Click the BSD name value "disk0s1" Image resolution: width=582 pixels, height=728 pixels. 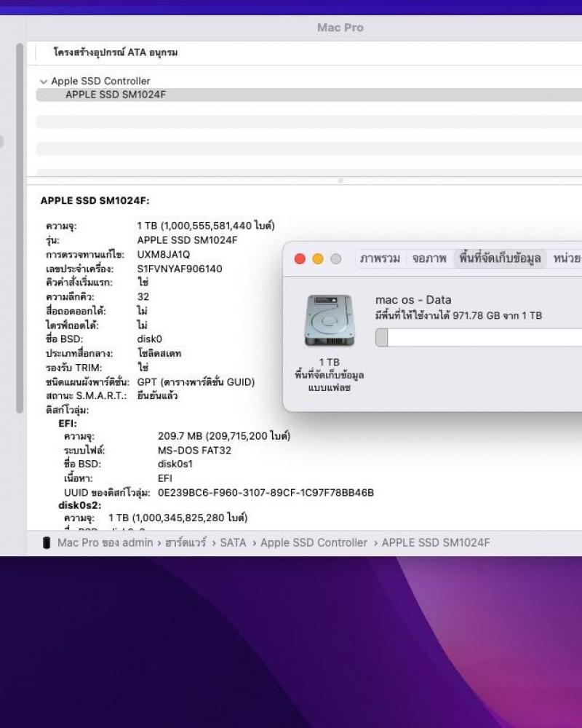tap(175, 464)
